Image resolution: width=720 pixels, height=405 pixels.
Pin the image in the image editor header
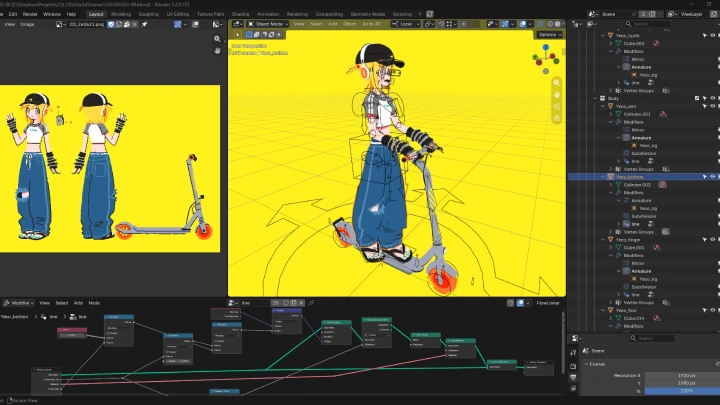(144, 24)
